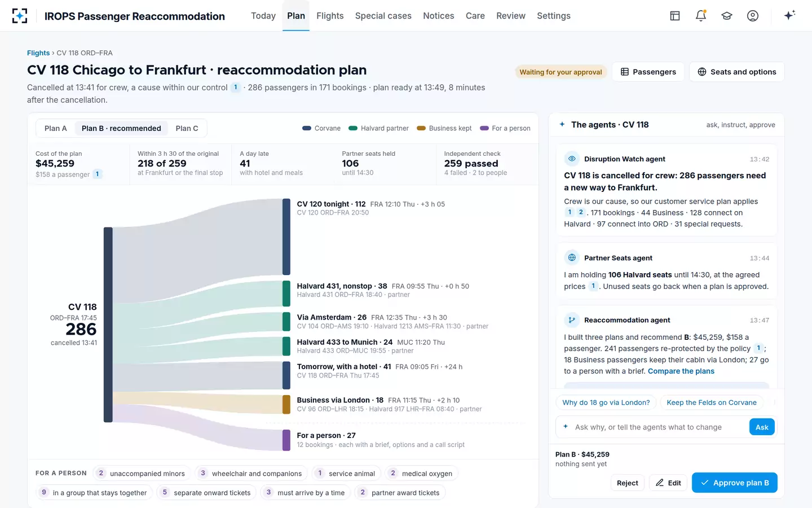Select the partner award tickets chip
The height and width of the screenshot is (508, 812).
coord(400,493)
